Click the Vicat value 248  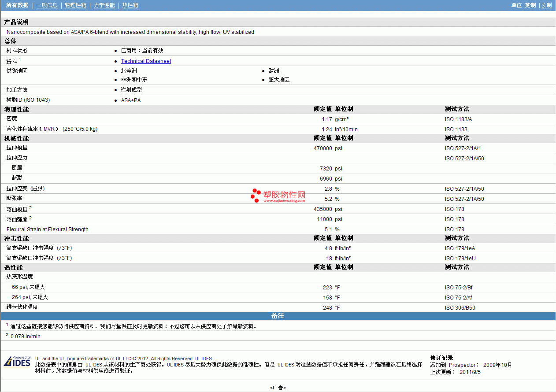click(327, 308)
